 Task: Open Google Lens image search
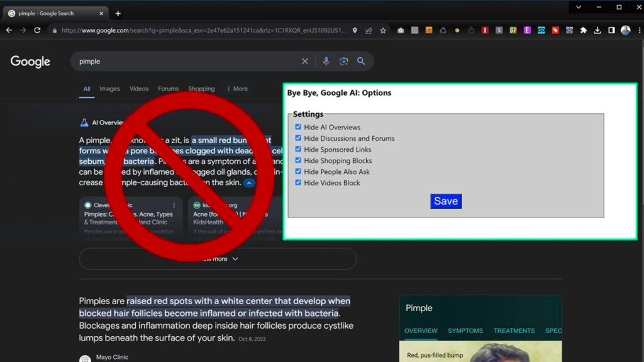pyautogui.click(x=343, y=62)
